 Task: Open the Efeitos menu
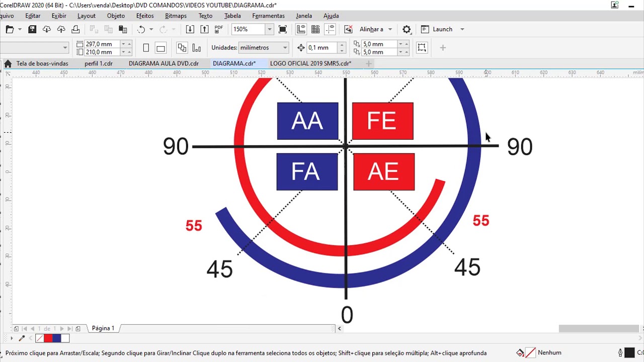(x=145, y=16)
